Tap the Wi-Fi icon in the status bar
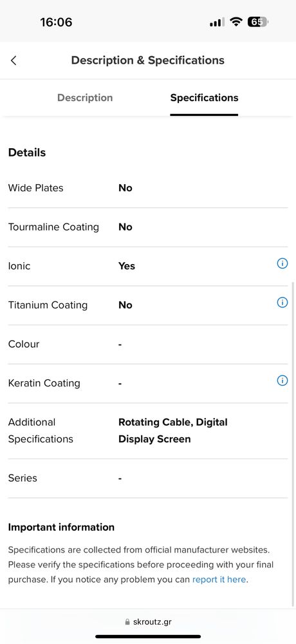Image resolution: width=296 pixels, height=644 pixels. 236,22
